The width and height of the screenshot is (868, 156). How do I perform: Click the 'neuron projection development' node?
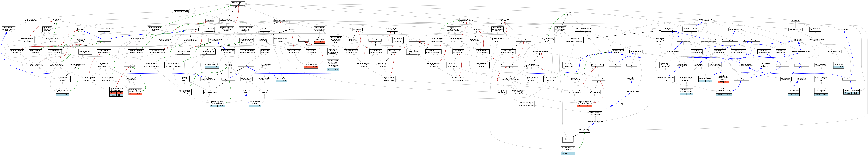coord(595,114)
